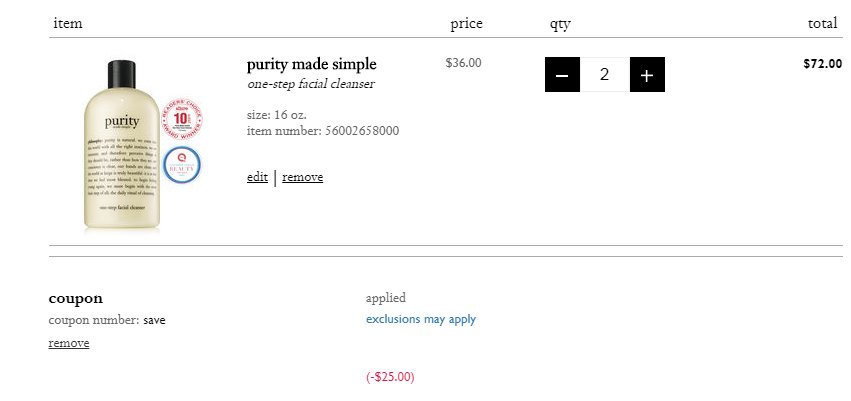Increase quantity with the plus button
This screenshot has width=851, height=401.
(x=647, y=74)
